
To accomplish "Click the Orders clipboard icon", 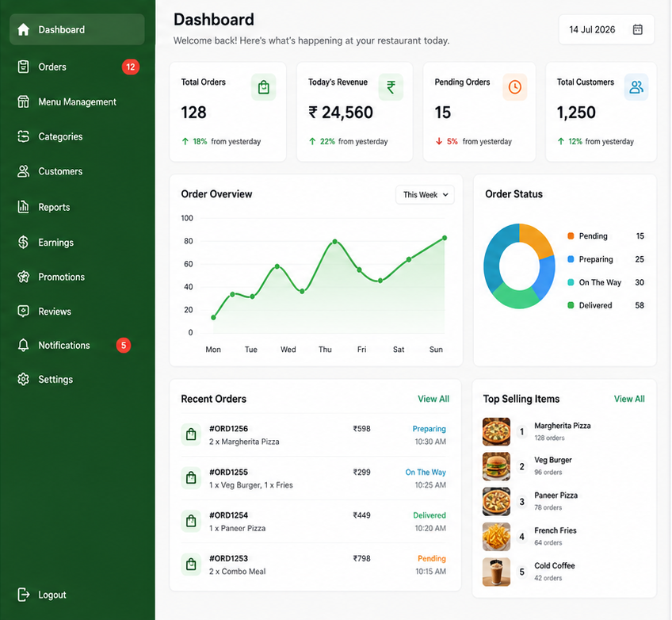I will tap(24, 67).
